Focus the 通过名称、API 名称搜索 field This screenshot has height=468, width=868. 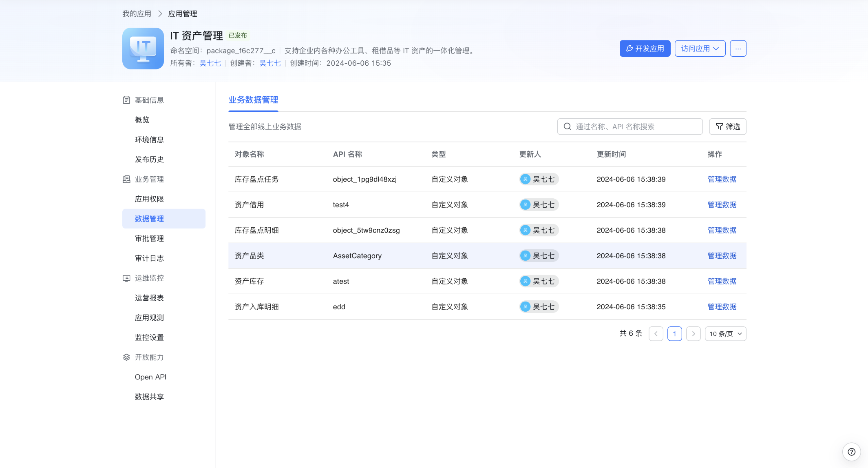[x=630, y=126]
